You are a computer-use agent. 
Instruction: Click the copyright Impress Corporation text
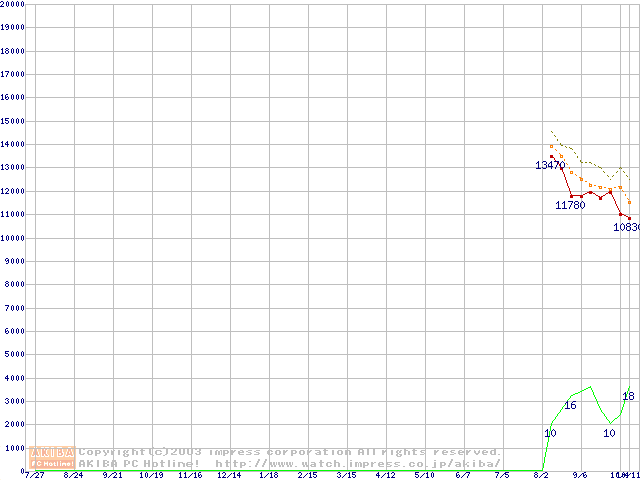[290, 452]
